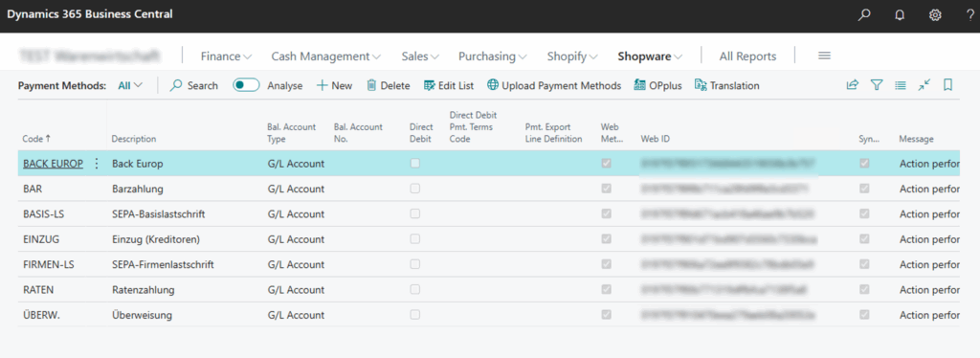
Task: Click the list layout icon
Action: (900, 85)
